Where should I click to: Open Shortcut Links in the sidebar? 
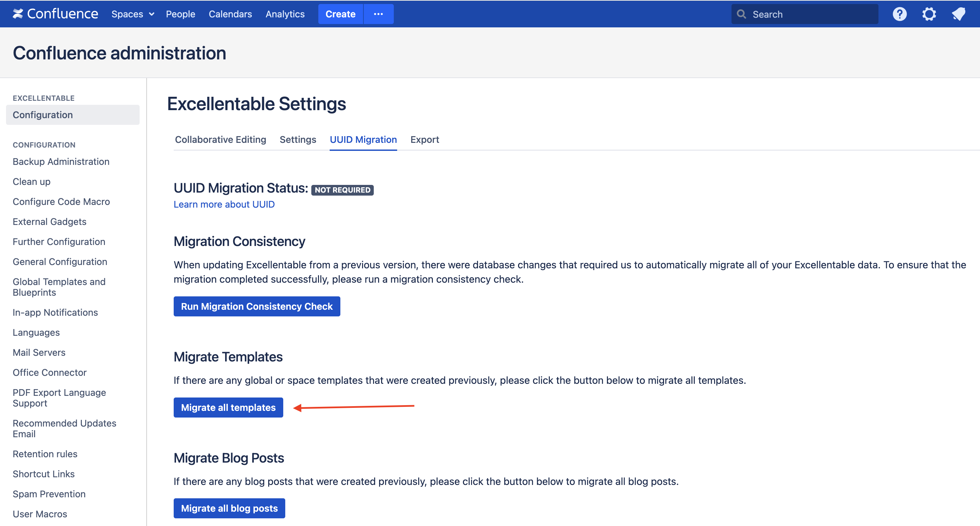click(x=43, y=474)
